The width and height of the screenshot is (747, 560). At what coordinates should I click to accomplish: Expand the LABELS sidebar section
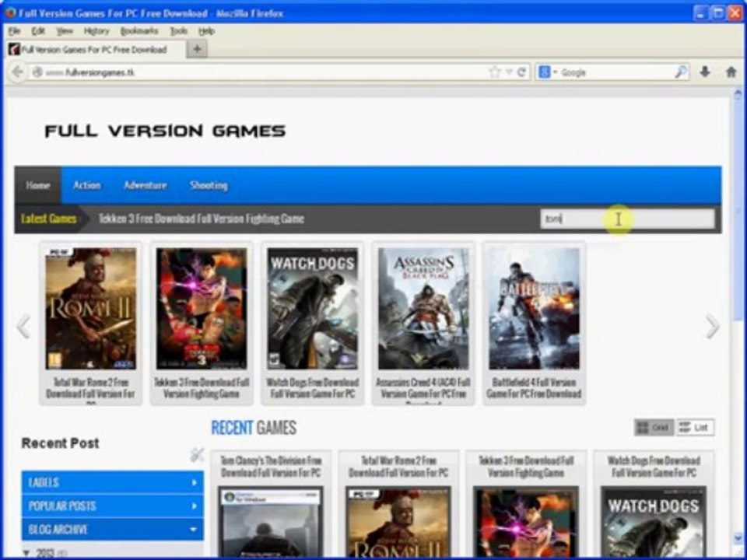point(112,482)
